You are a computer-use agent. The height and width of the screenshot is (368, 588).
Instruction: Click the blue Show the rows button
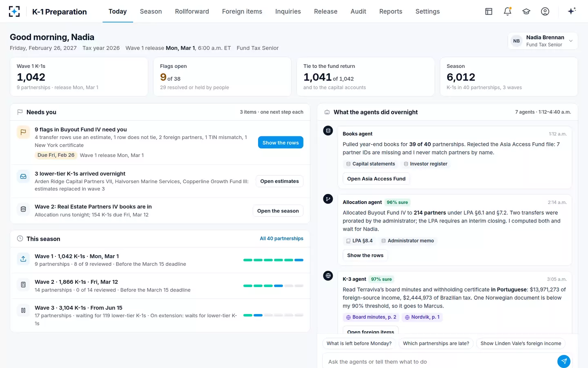pos(281,142)
